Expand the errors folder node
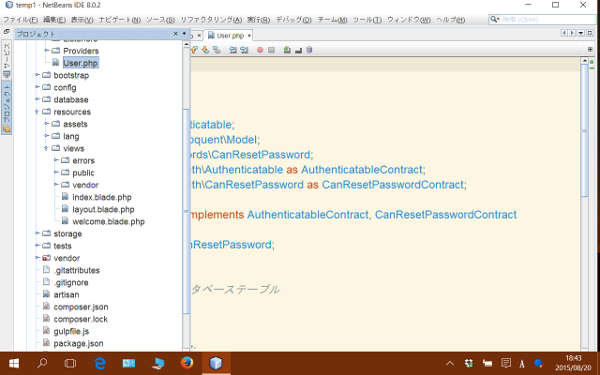This screenshot has height=375, width=600. click(56, 160)
